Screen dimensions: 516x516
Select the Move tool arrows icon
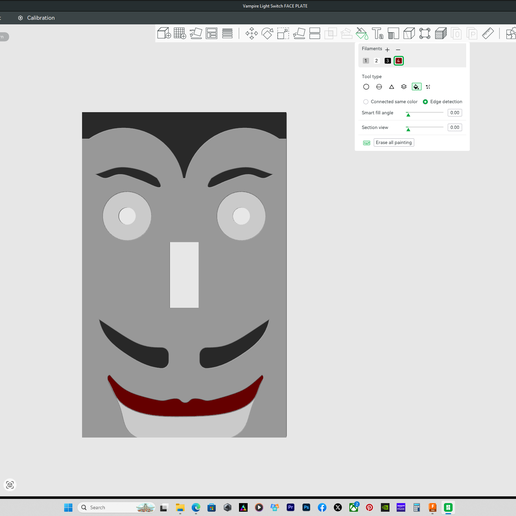(x=251, y=33)
